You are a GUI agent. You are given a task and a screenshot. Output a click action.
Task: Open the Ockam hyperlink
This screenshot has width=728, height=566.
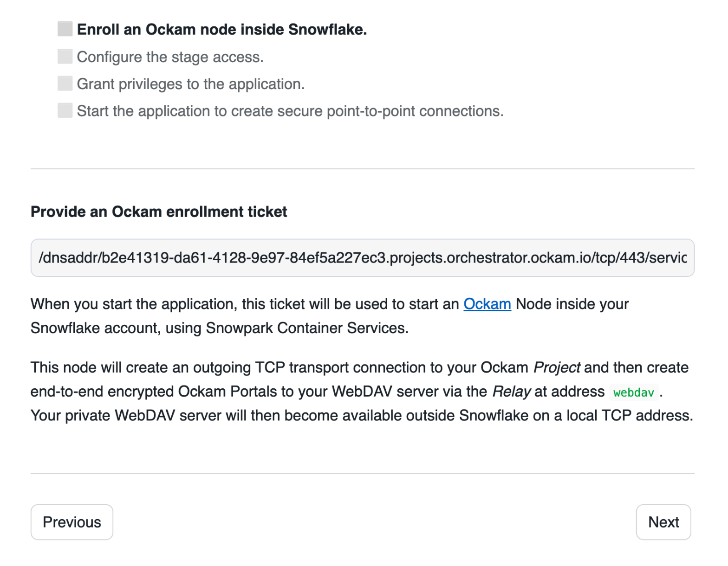pyautogui.click(x=487, y=304)
